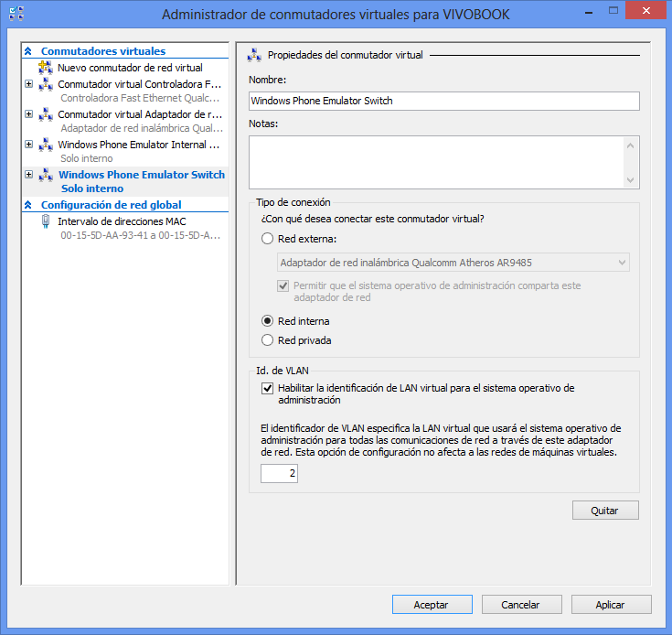
Task: Select 'Nuevo conmutador de red virtual' tree entry
Action: pos(130,68)
